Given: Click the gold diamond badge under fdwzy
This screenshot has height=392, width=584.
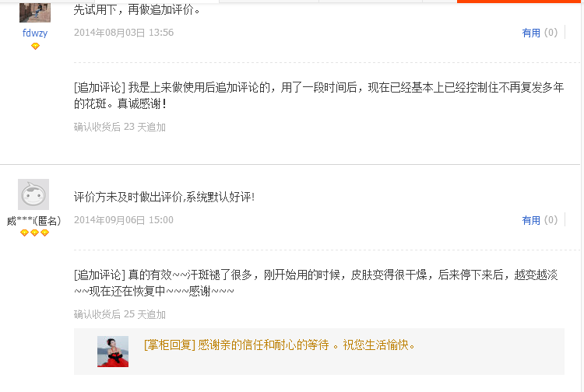Looking at the screenshot, I should [x=35, y=46].
